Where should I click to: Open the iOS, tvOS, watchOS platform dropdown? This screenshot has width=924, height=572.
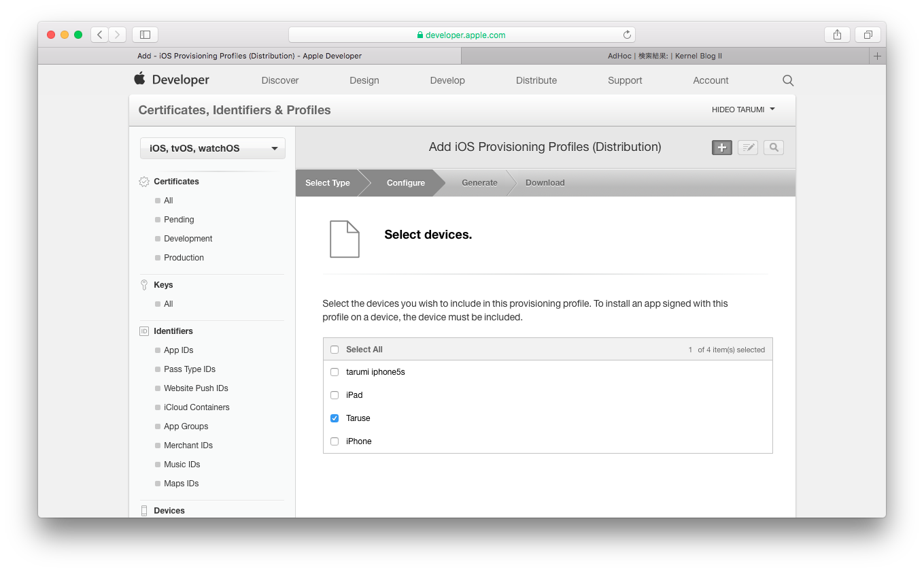(213, 148)
